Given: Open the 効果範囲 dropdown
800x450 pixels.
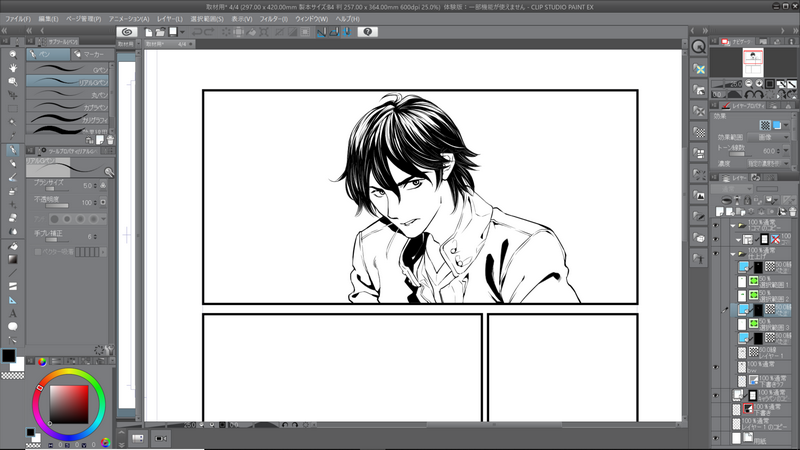Looking at the screenshot, I should [768, 137].
